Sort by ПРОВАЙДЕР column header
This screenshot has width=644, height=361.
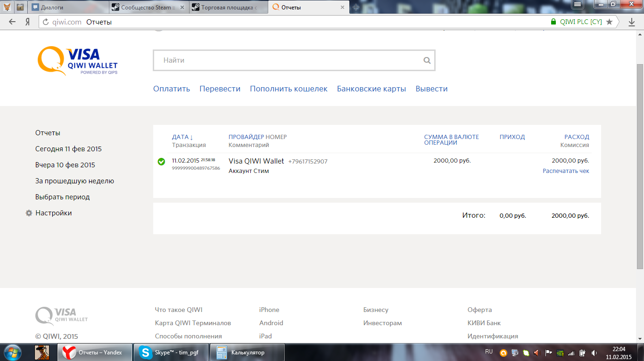coord(246,137)
